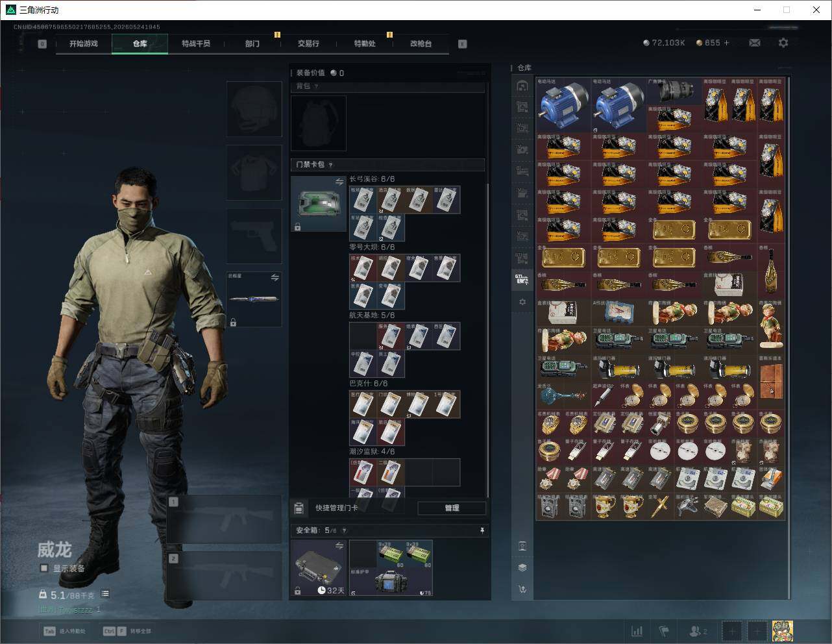Swap the 门禁卡包 card case
This screenshot has height=644, width=832.
339,182
